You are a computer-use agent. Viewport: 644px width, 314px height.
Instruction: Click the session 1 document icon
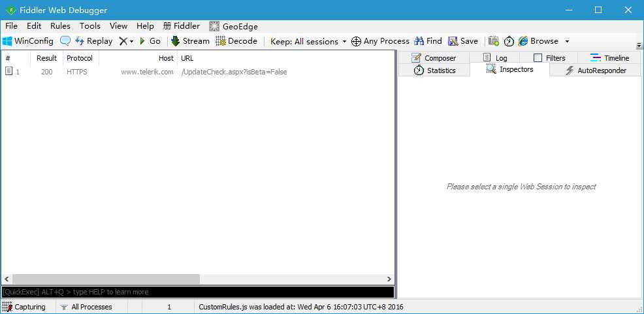click(x=8, y=71)
